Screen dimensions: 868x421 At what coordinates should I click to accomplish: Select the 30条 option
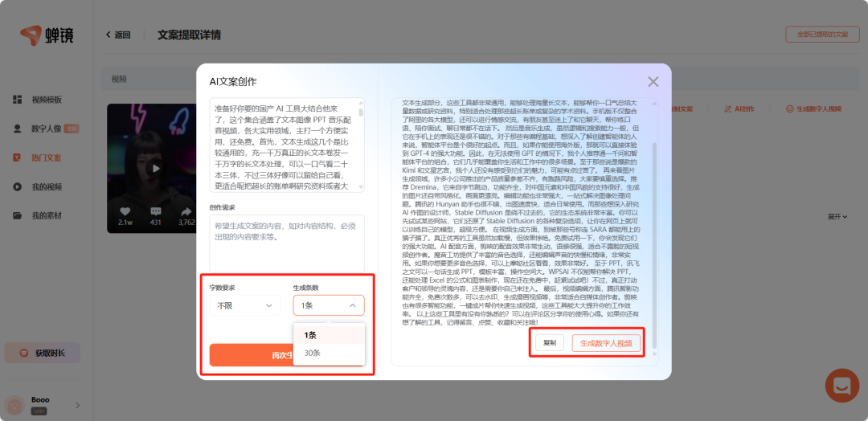329,353
